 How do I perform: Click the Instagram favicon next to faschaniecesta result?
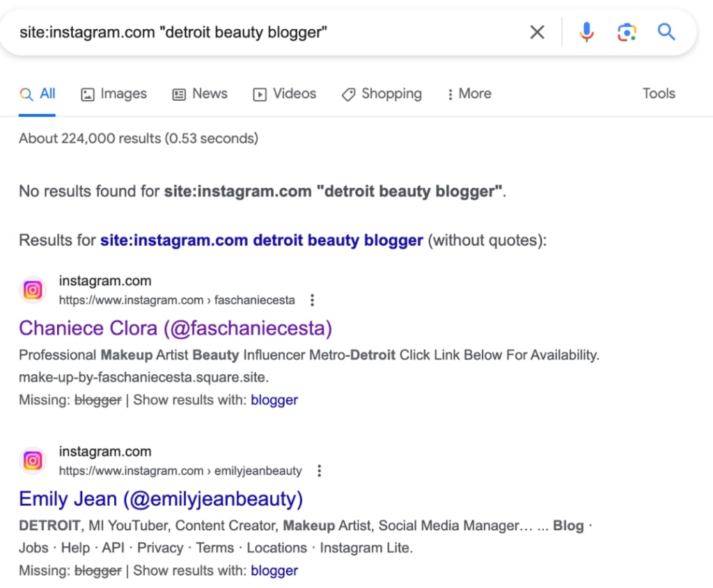click(x=32, y=289)
